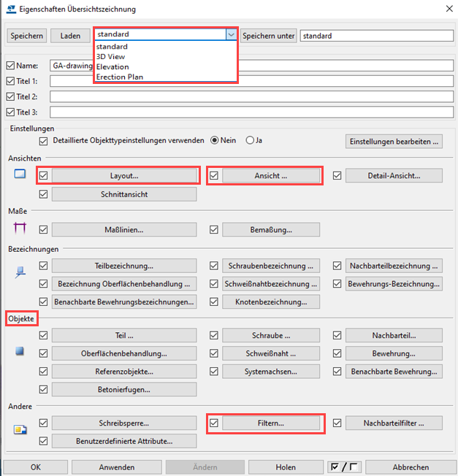Open Betonierfugen settings
This screenshot has height=476, width=458.
(124, 389)
